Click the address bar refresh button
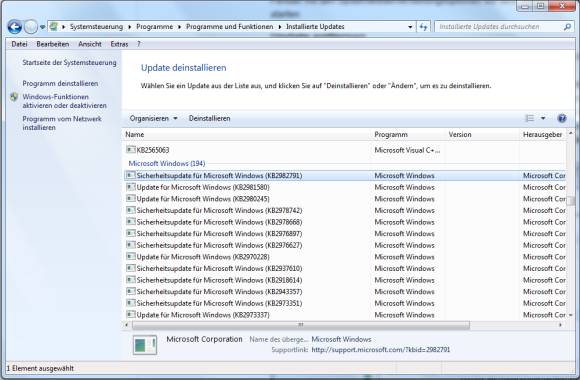580x380 pixels. [424, 27]
